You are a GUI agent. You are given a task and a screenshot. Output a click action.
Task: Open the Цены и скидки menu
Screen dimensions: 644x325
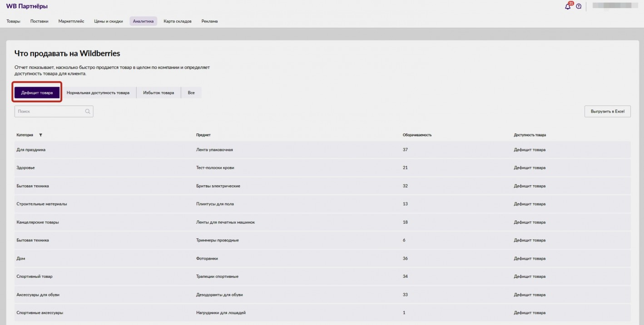(109, 21)
